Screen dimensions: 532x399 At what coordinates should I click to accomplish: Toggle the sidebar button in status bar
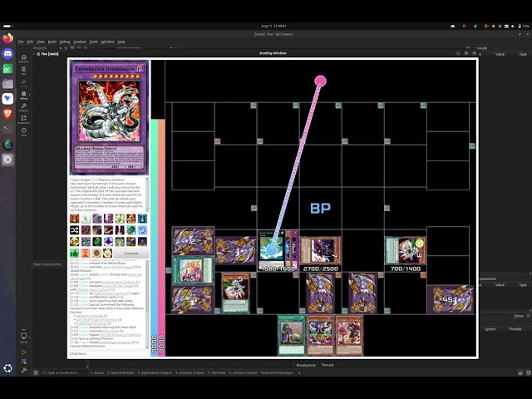pyautogui.click(x=36, y=372)
